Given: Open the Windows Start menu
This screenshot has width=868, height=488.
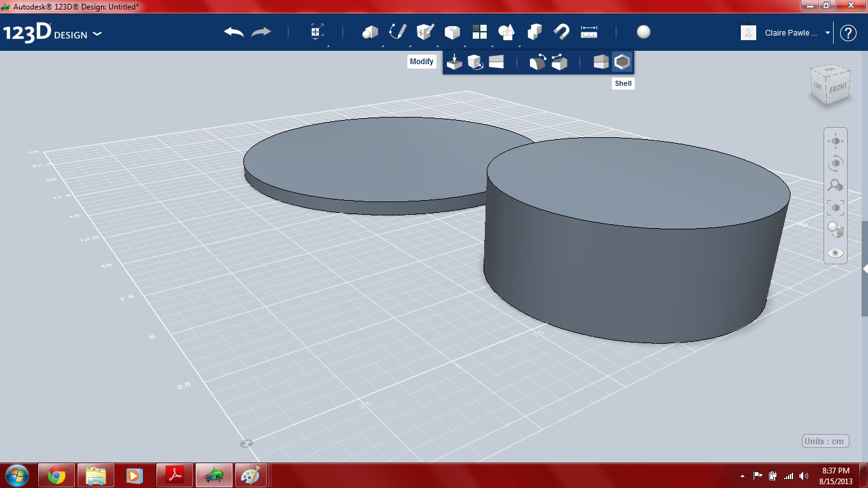Looking at the screenshot, I should tap(17, 475).
